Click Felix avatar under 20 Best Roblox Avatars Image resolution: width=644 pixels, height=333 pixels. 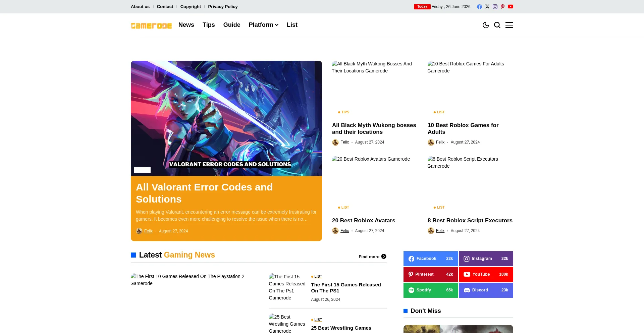[x=335, y=231]
